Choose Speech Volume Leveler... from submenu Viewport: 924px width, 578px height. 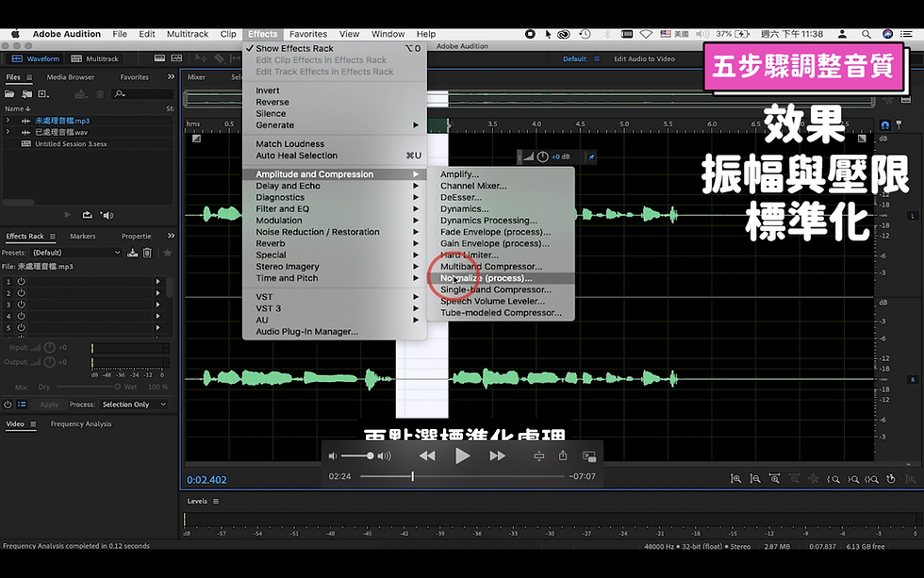click(501, 301)
